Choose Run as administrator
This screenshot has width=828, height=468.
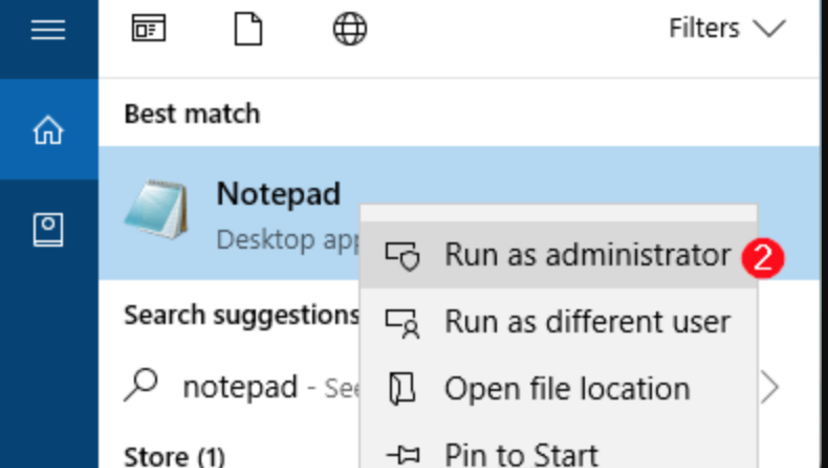(x=559, y=255)
